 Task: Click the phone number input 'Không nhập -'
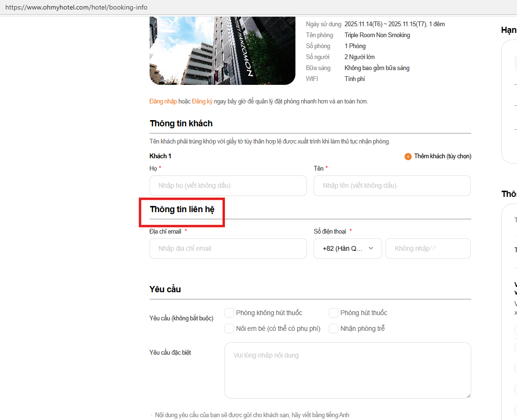(x=428, y=248)
